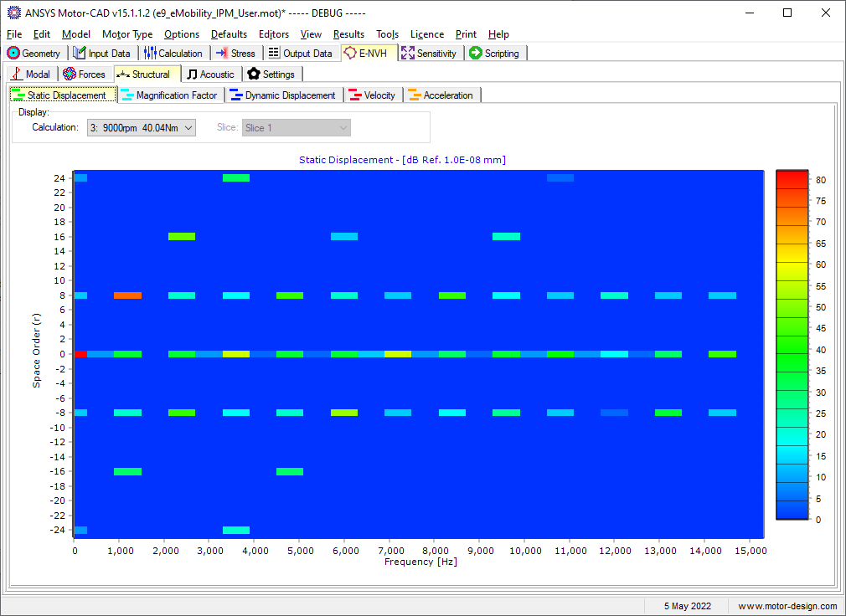Click the Frequency [Hz] axis label
846x616 pixels.
tap(420, 562)
